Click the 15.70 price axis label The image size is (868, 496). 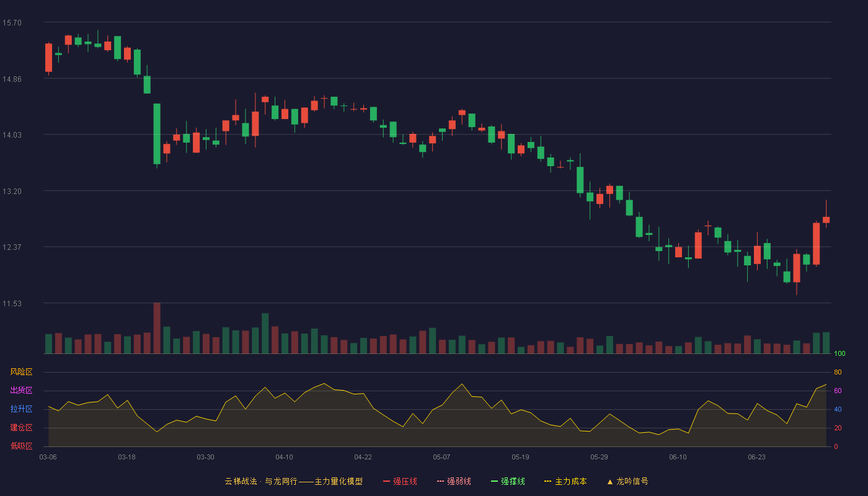point(12,23)
